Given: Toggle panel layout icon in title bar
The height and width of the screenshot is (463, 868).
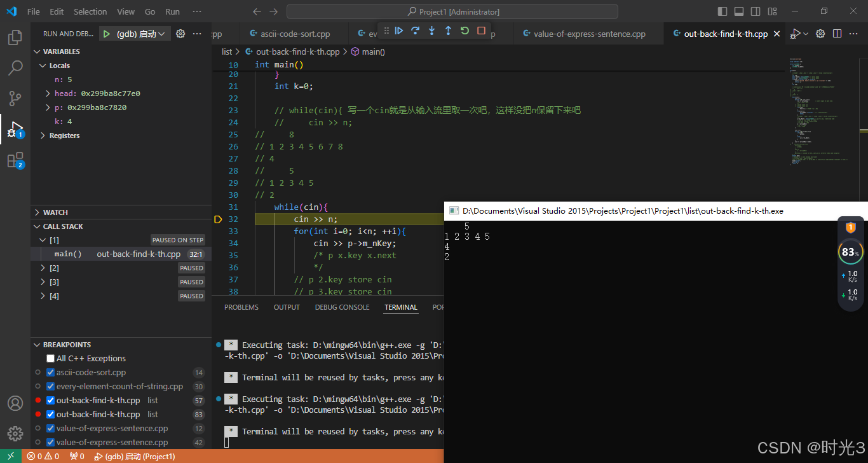Looking at the screenshot, I should pyautogui.click(x=739, y=11).
